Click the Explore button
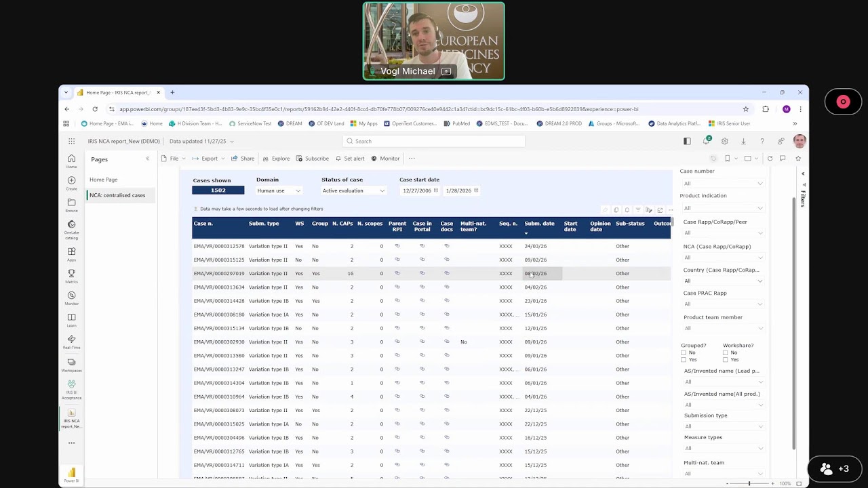The image size is (868, 488). 276,159
